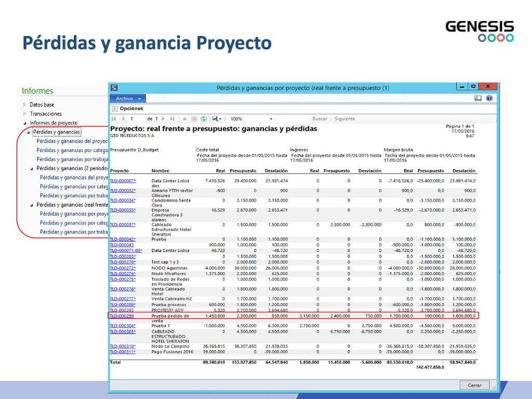The width and height of the screenshot is (532, 399).
Task: Click the search text field before Buscar
Action: pos(294,119)
